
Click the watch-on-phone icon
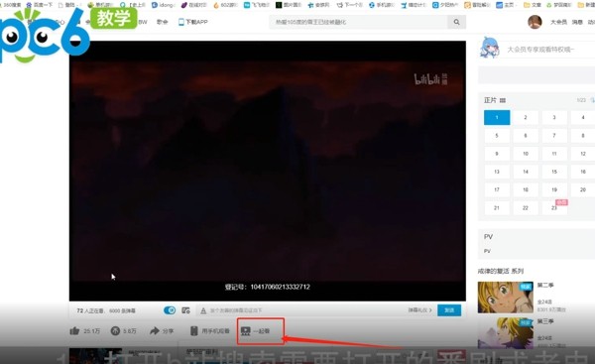click(194, 331)
